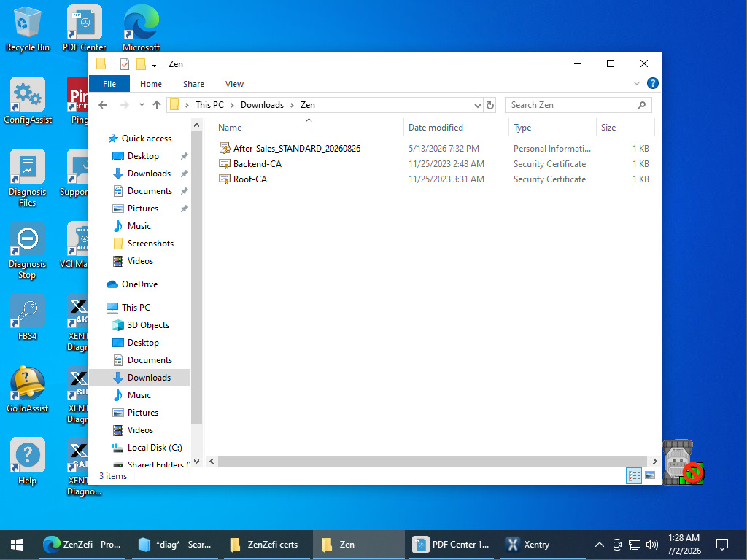The height and width of the screenshot is (560, 747).
Task: Expand the ribbon chevron
Action: pyautogui.click(x=636, y=83)
